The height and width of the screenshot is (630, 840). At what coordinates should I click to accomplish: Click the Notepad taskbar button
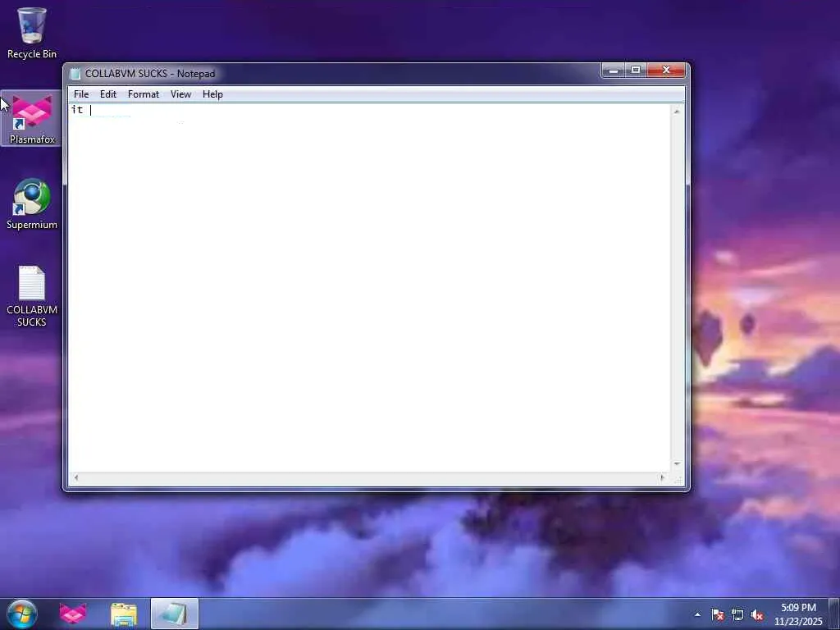175,614
